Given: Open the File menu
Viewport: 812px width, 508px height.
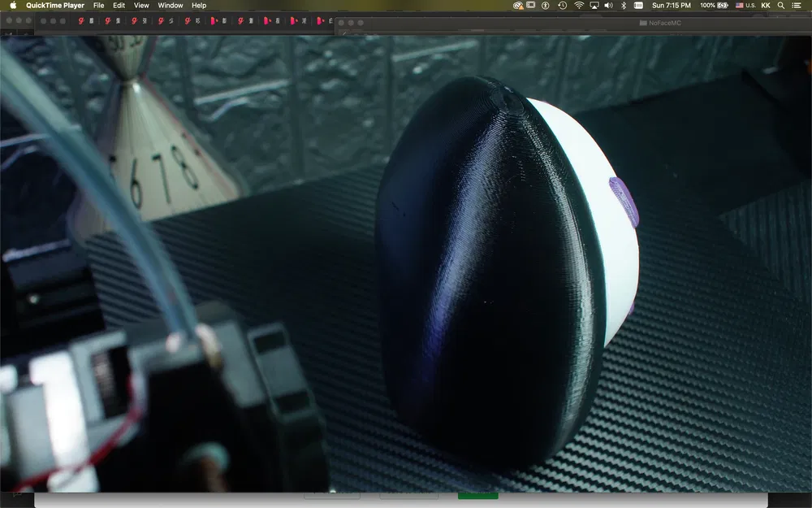Looking at the screenshot, I should click(x=98, y=5).
